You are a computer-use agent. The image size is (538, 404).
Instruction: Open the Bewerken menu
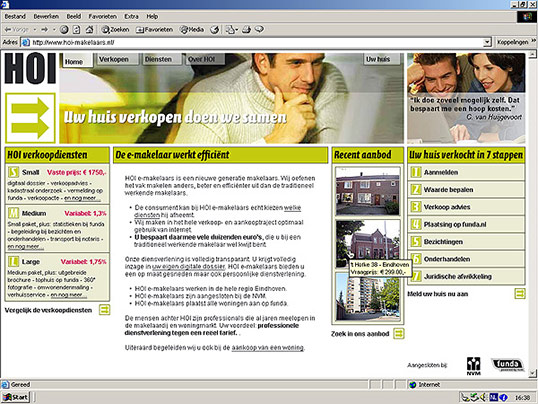pos(46,16)
